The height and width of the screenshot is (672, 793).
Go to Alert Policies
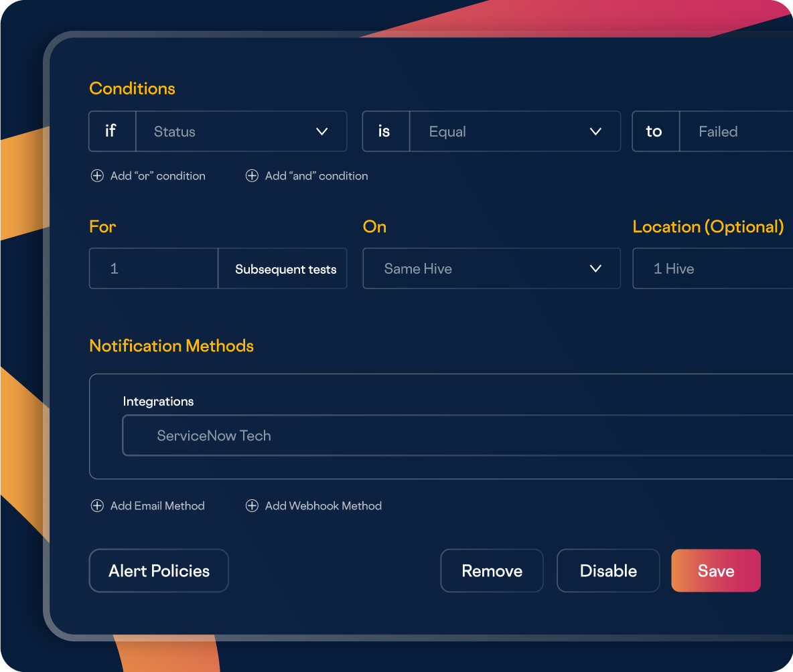point(159,571)
